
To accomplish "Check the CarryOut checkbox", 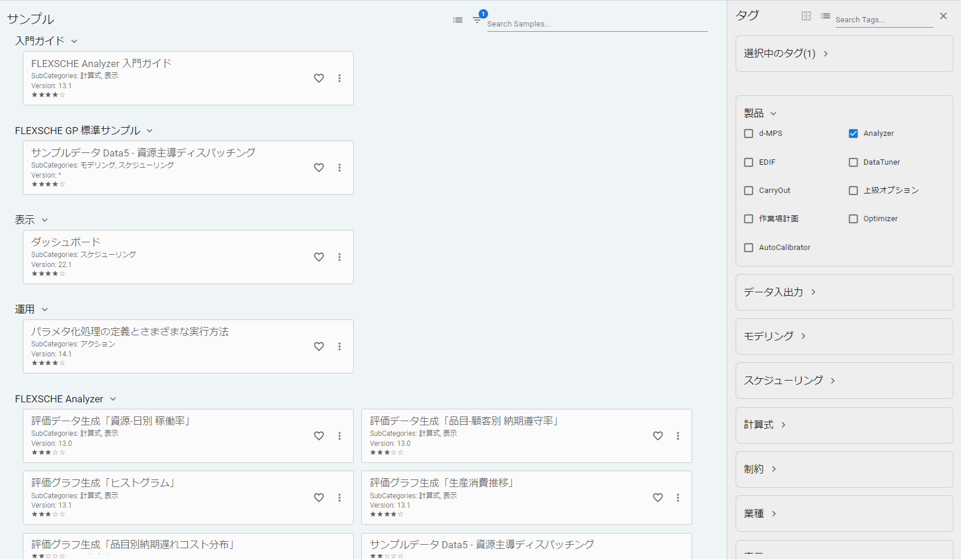I will (x=749, y=191).
